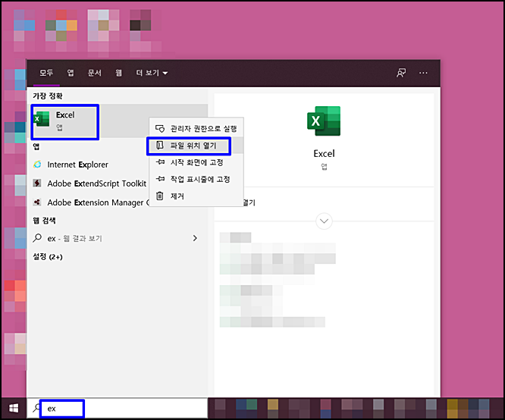Click the taskbar search box containing ex
The height and width of the screenshot is (420, 505).
tap(118, 409)
